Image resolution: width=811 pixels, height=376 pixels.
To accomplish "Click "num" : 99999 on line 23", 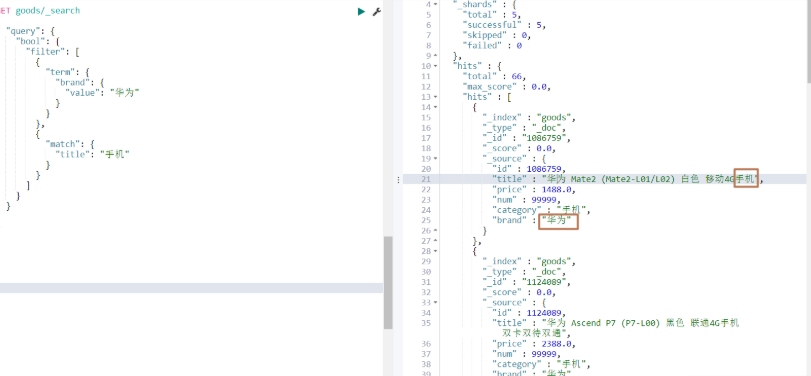I will [x=527, y=200].
